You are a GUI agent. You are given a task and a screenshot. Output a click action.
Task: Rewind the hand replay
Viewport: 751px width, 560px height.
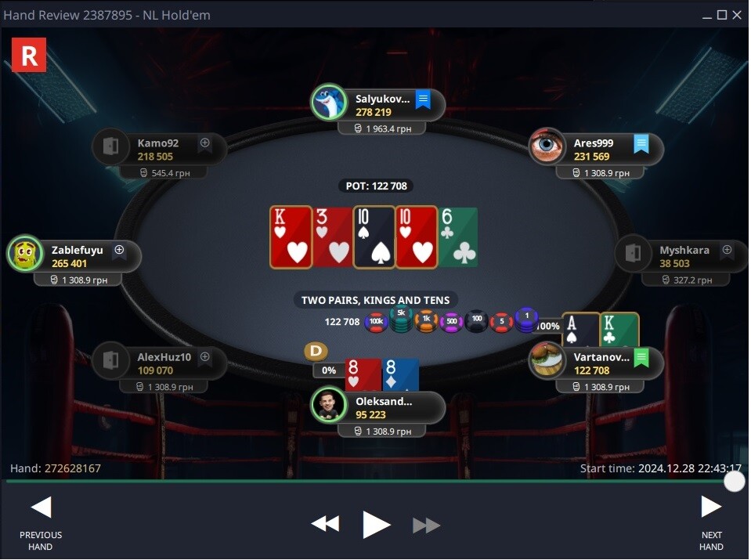(325, 524)
